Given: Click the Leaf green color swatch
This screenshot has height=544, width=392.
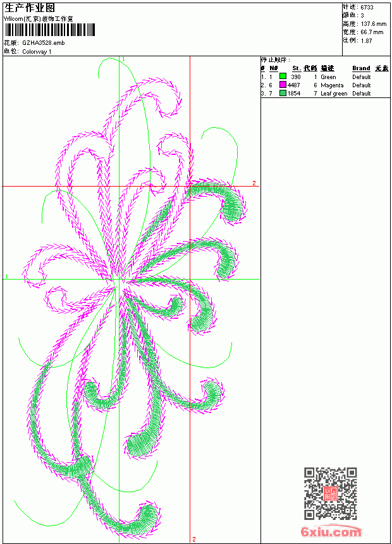Looking at the screenshot, I should click(x=283, y=93).
